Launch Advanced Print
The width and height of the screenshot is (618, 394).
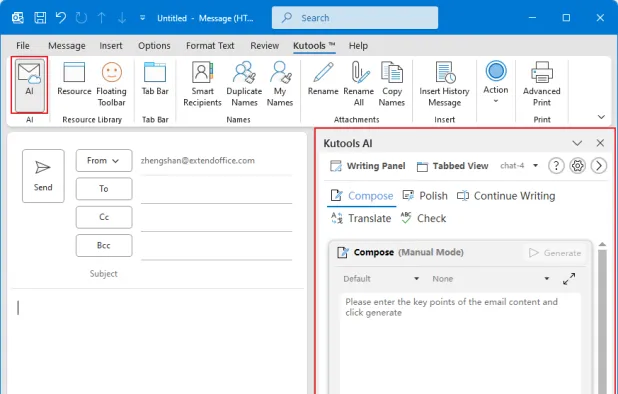pos(542,84)
